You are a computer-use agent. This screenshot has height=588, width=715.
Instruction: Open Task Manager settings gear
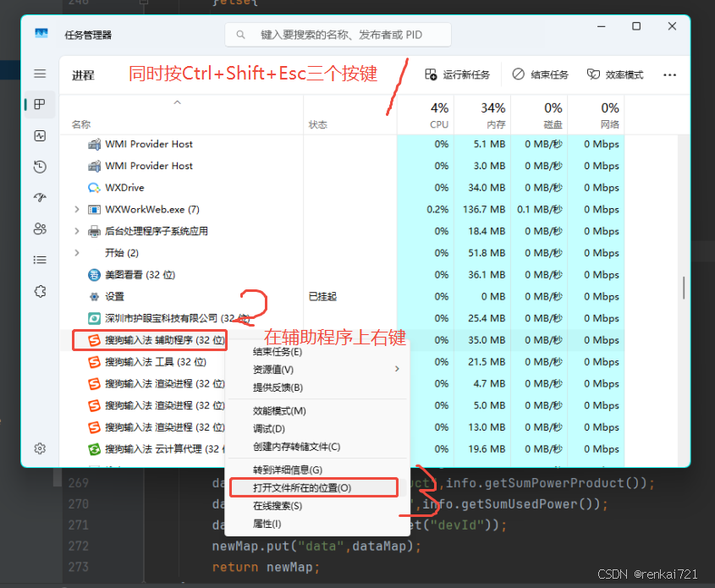[x=40, y=448]
